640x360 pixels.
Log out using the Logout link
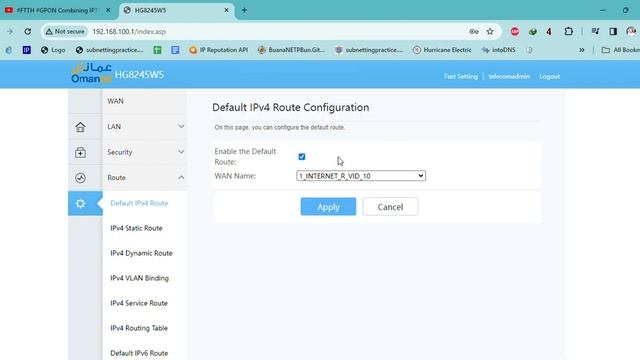tap(549, 76)
